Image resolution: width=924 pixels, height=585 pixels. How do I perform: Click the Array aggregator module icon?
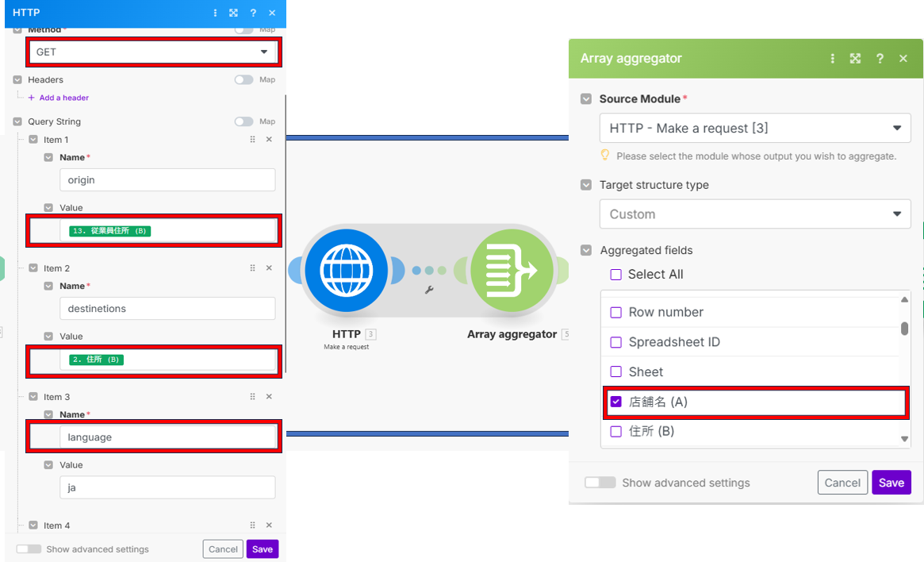[x=512, y=271]
